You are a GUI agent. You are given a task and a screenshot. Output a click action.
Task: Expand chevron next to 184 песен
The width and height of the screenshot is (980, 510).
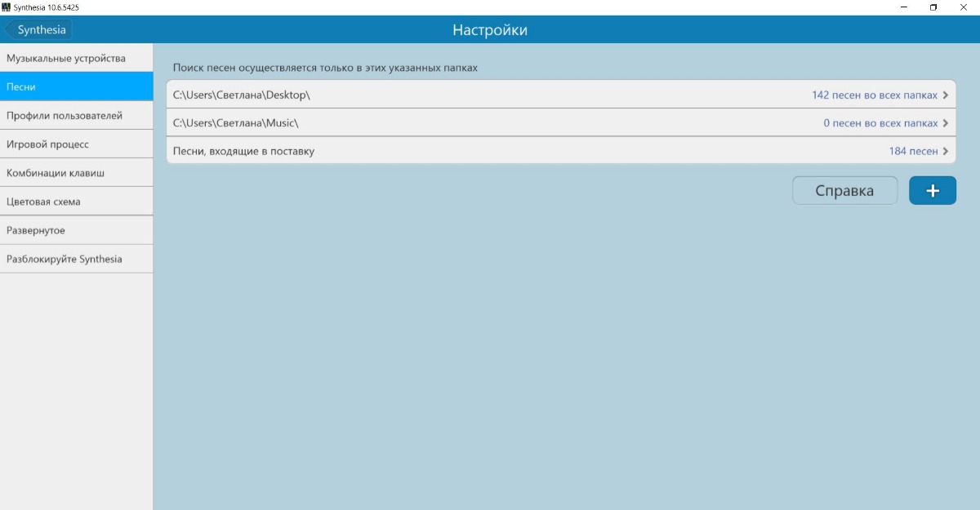[x=946, y=151]
